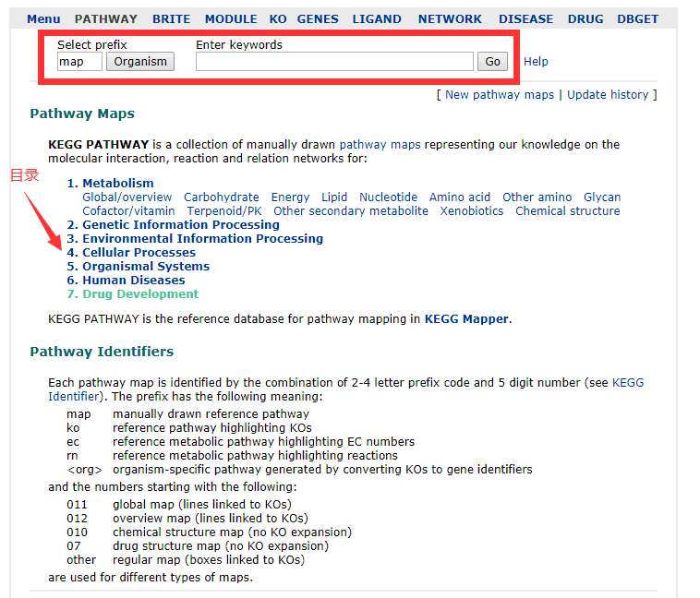
Task: Focus the Select prefix field containing map
Action: (79, 62)
